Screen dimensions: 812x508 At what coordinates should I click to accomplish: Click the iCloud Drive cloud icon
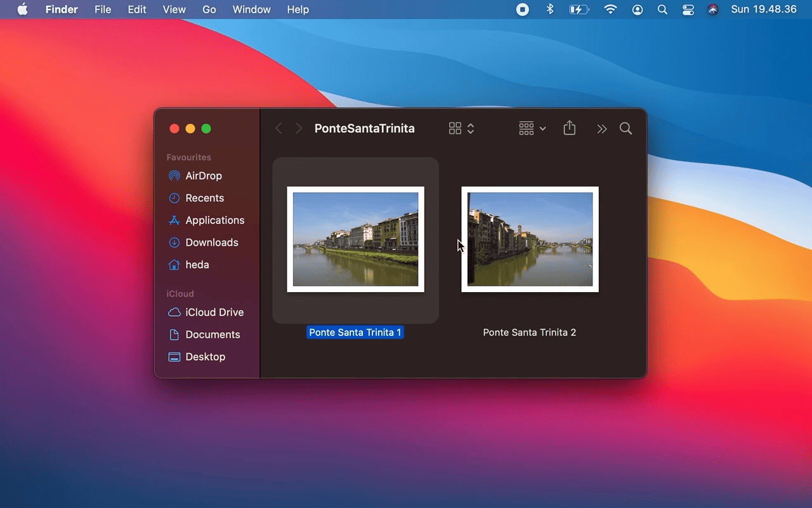(x=174, y=312)
